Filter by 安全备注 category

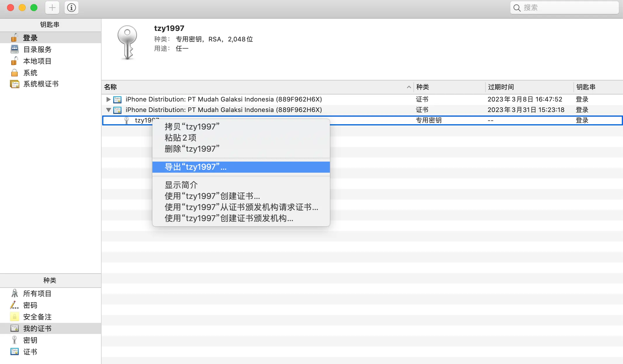37,317
